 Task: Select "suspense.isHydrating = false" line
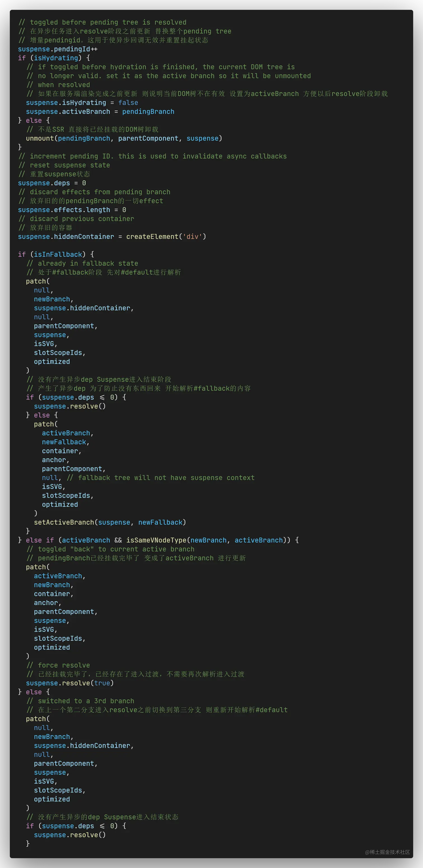(82, 103)
